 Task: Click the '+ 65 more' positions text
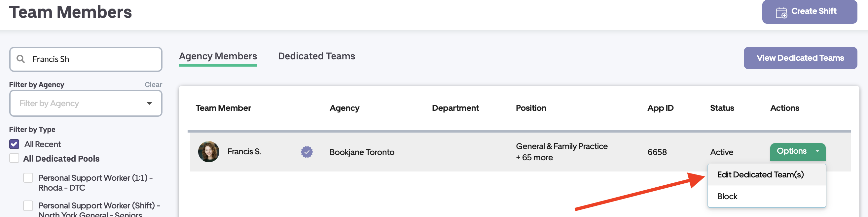(x=534, y=157)
